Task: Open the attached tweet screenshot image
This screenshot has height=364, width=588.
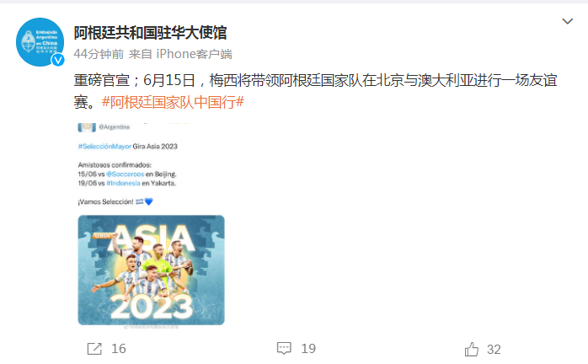Action: click(151, 227)
